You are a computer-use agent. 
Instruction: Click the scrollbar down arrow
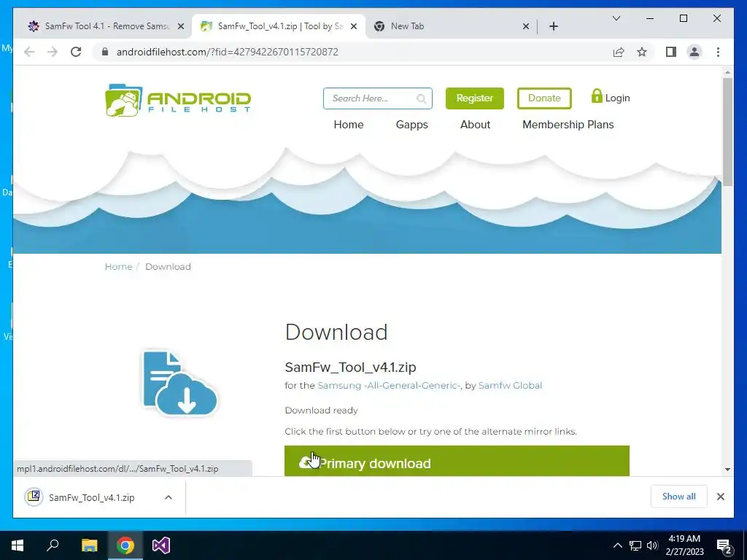(x=727, y=470)
